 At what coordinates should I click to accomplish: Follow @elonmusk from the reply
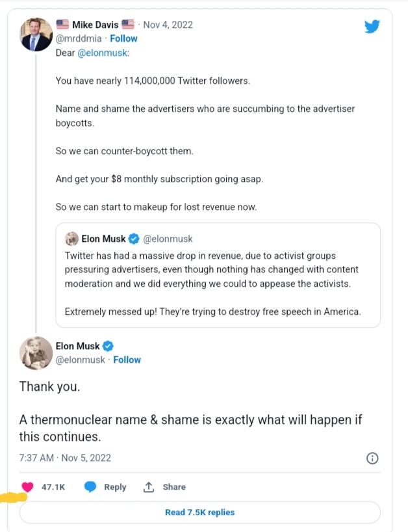tap(127, 360)
